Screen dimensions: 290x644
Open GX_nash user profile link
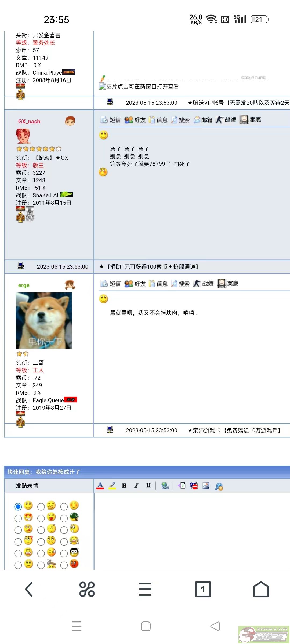pos(29,122)
